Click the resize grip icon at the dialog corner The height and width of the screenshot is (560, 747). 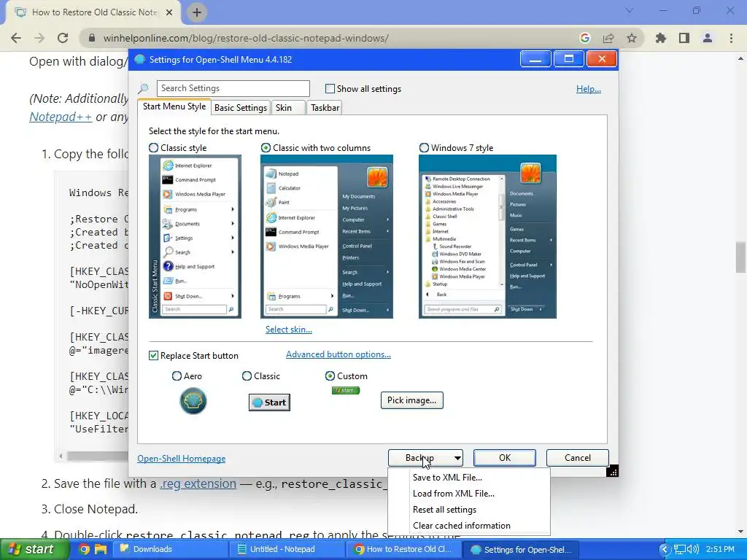click(x=613, y=471)
